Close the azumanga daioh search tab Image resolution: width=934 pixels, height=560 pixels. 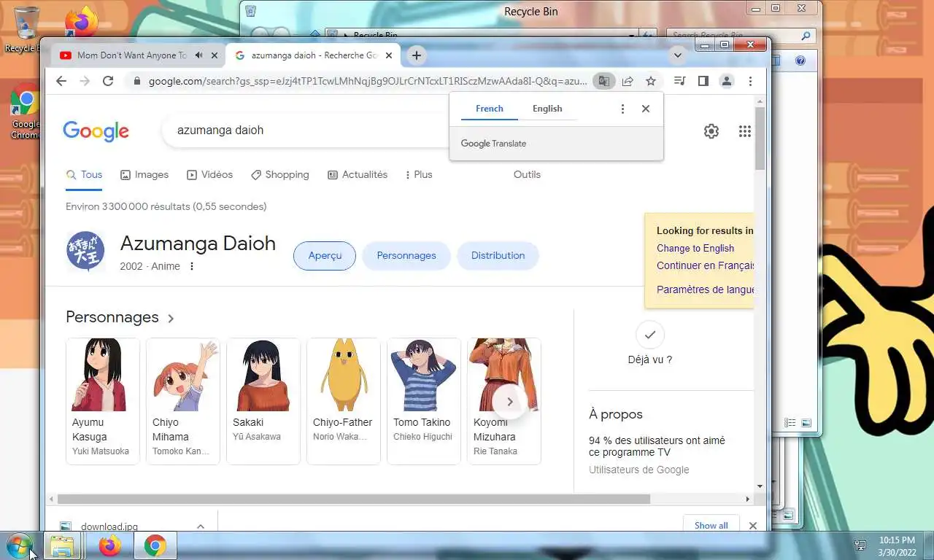click(389, 55)
